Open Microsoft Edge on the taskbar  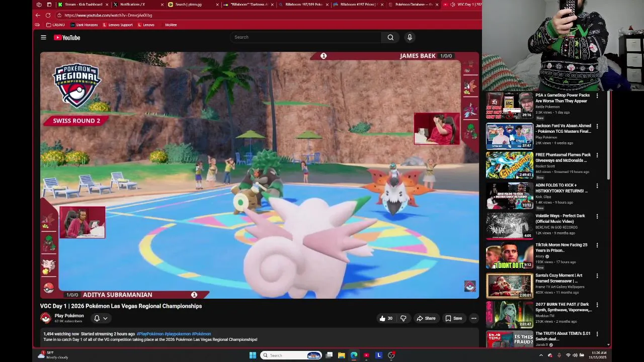[354, 355]
